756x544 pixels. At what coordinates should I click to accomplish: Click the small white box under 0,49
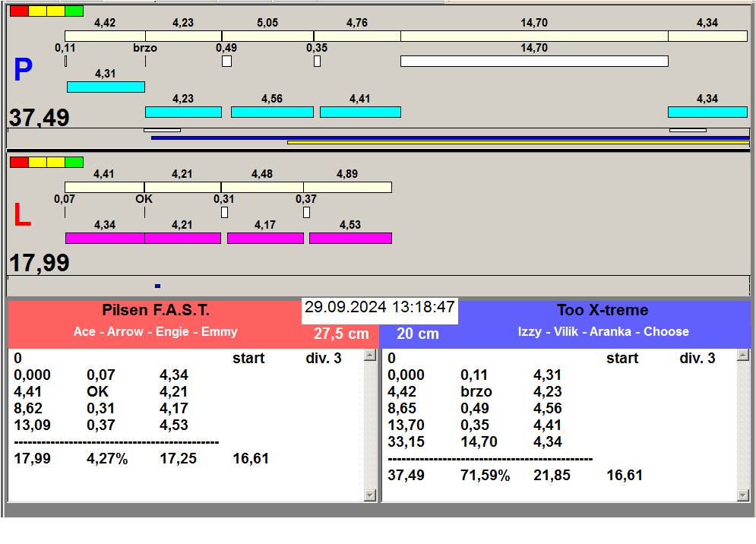[x=226, y=62]
